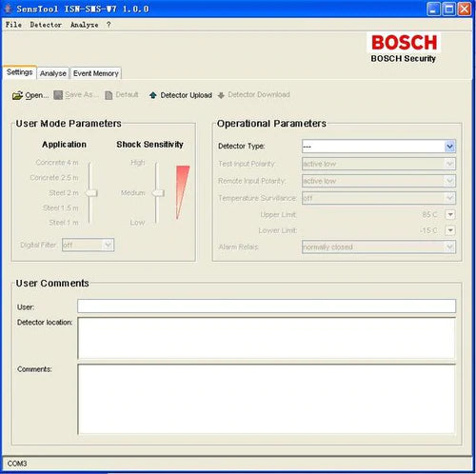Click the Detector Download arrow icon
Screen dimensions: 476x474
pos(221,95)
